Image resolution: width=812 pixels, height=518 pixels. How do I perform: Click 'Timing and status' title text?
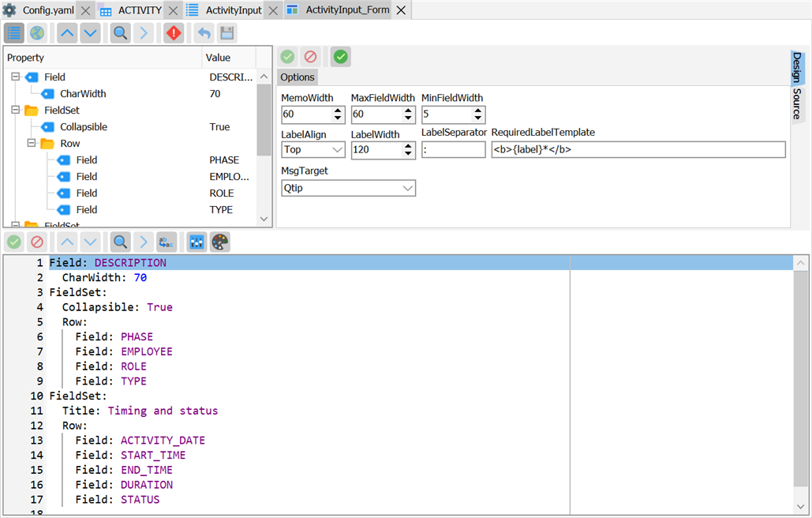(163, 411)
